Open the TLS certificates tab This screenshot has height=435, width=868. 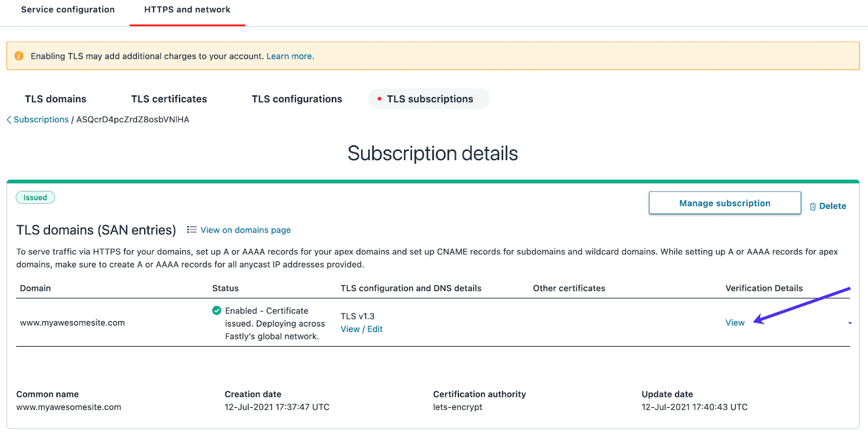point(169,99)
